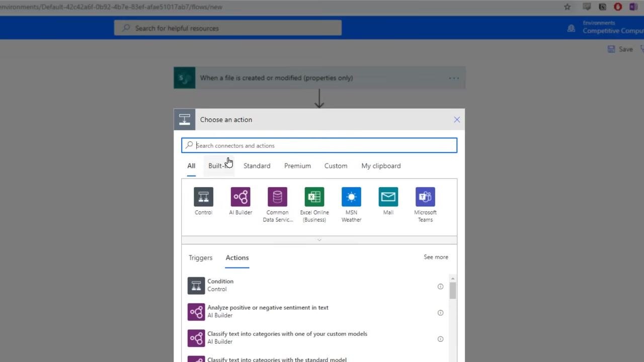Switch to the Premium tab

[x=297, y=166]
